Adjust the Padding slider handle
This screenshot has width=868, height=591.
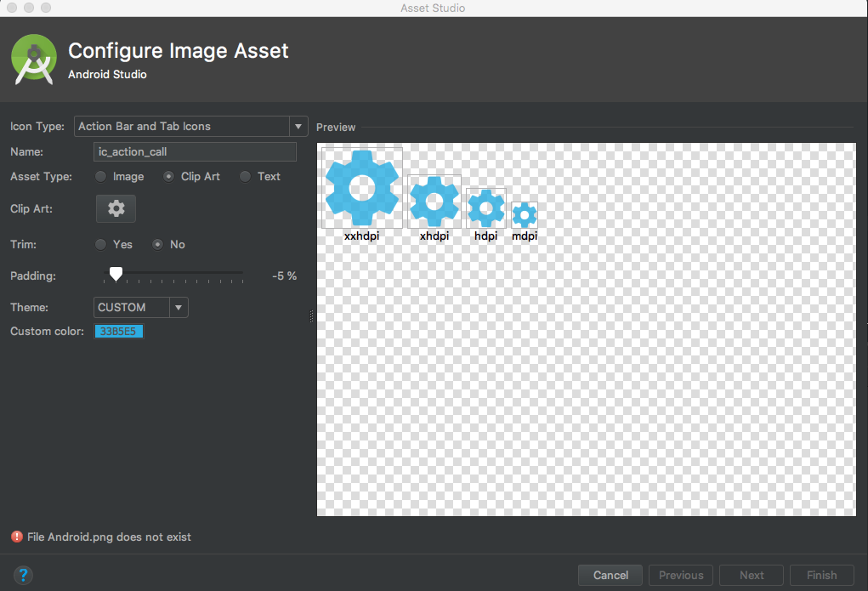(x=116, y=274)
